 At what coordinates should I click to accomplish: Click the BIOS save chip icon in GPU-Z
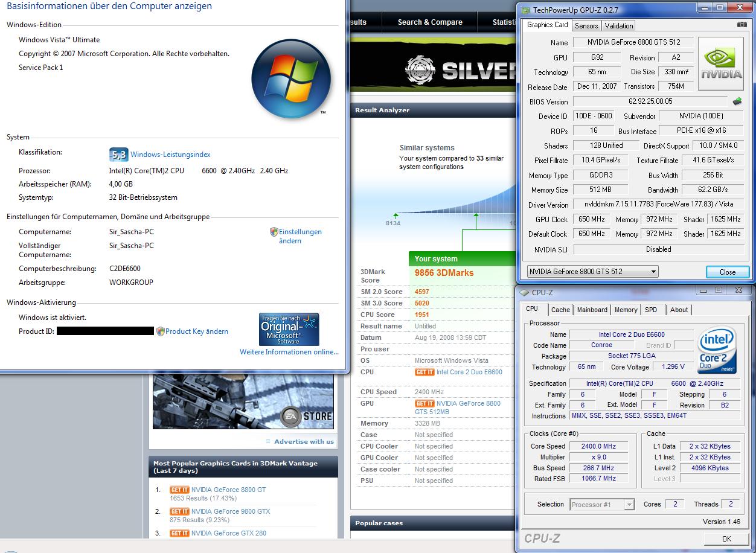[737, 101]
